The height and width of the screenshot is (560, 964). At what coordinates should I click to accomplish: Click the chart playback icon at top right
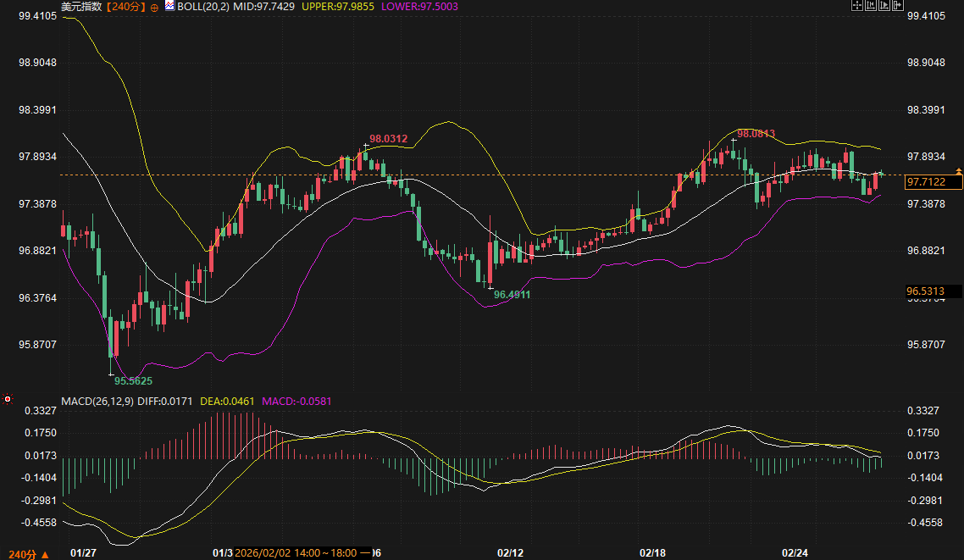[884, 5]
